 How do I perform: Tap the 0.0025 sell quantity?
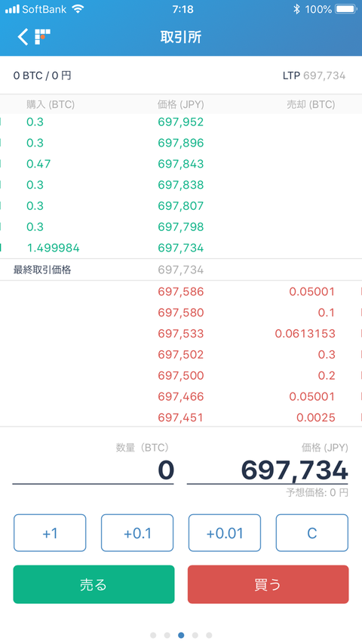(316, 418)
